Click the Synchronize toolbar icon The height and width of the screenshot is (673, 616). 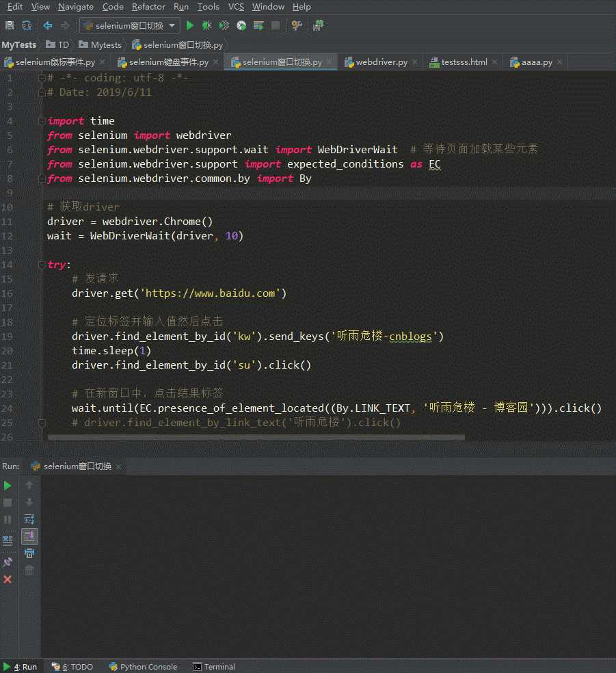pos(27,25)
